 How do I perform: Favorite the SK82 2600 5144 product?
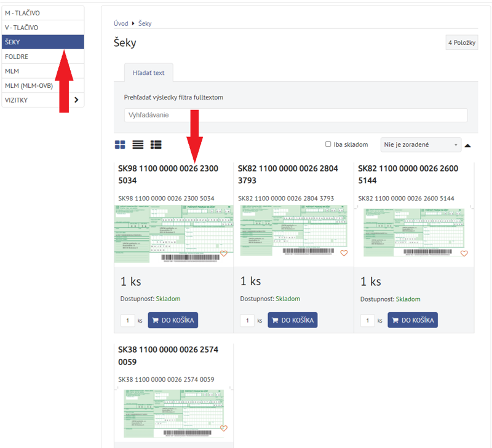pos(464,253)
